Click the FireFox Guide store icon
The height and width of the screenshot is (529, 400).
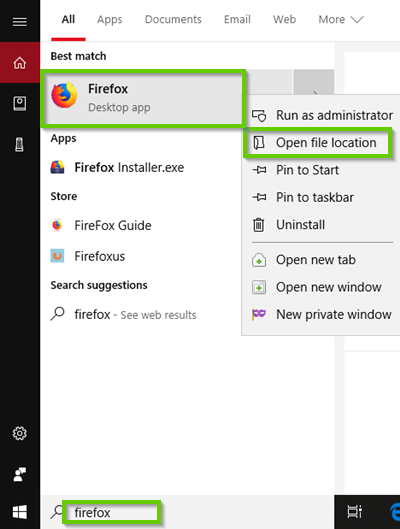point(57,225)
